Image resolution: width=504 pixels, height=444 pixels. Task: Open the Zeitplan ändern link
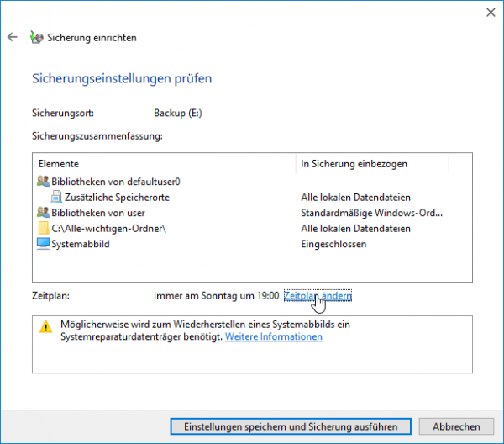pyautogui.click(x=318, y=296)
